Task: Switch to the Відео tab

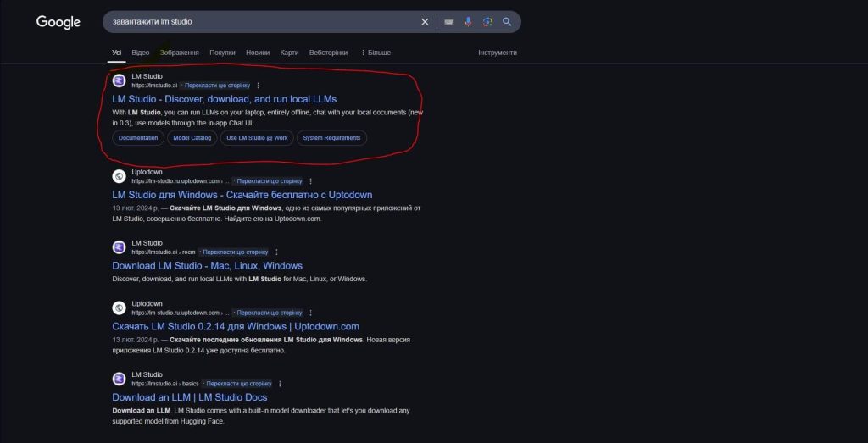Action: [140, 53]
